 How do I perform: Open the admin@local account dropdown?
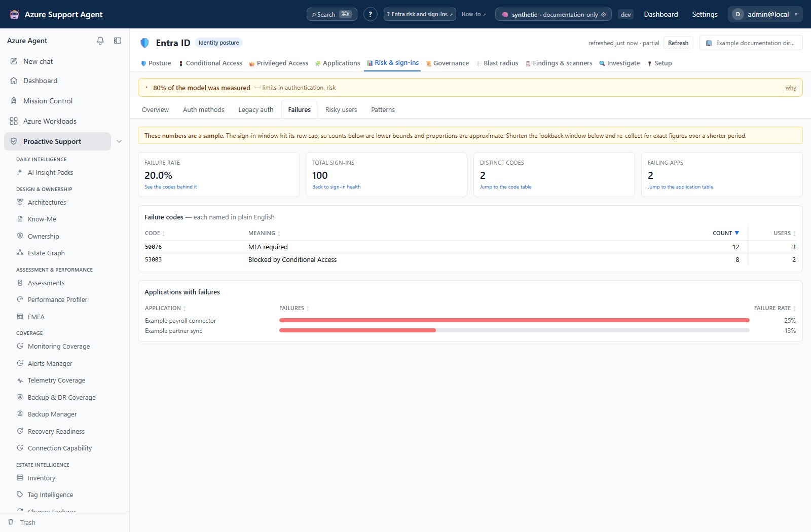tap(765, 14)
